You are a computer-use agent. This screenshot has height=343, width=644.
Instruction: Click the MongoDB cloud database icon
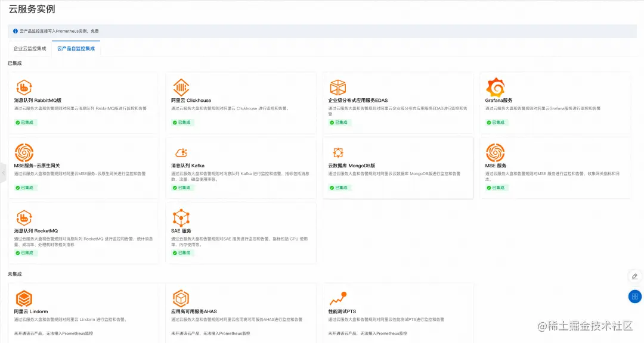click(338, 152)
